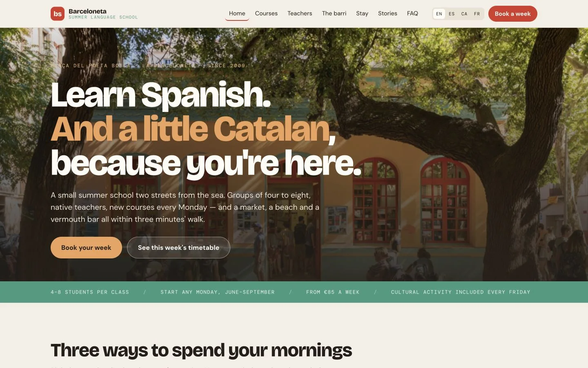The width and height of the screenshot is (588, 368).
Task: Click the 'And a little Catalan,' headline line
Action: pyautogui.click(x=193, y=129)
